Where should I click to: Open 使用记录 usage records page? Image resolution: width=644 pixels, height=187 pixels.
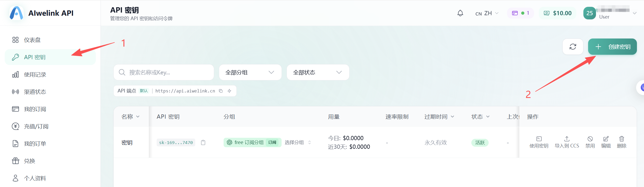50,74
